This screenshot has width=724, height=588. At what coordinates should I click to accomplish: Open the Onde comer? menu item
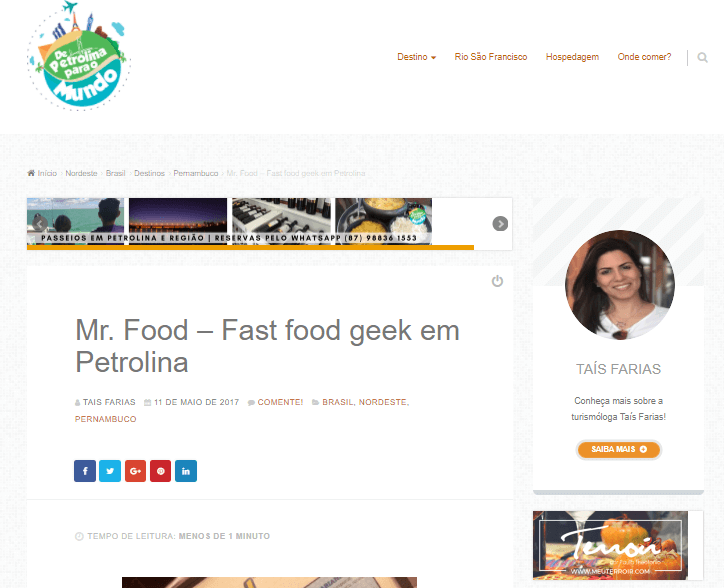coord(644,57)
